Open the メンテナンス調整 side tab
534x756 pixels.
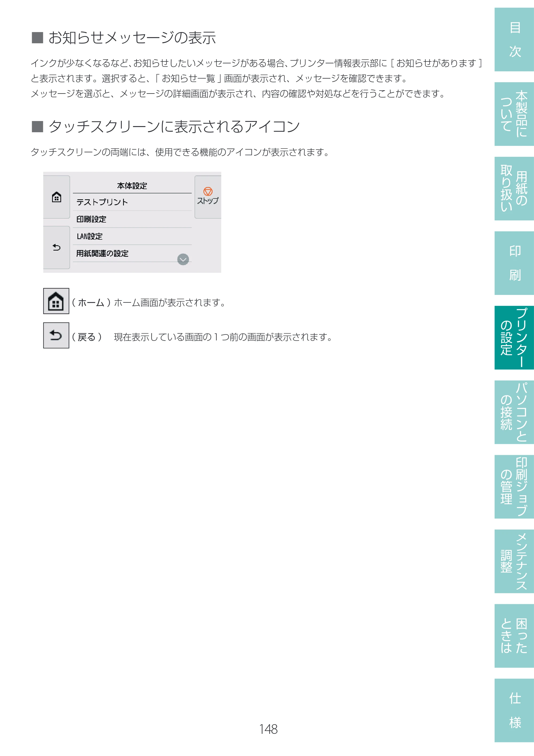click(514, 562)
